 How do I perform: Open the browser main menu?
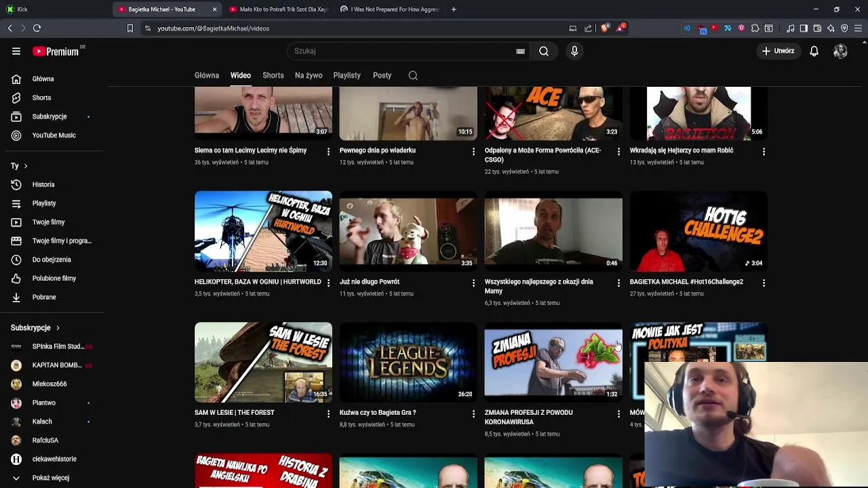859,28
